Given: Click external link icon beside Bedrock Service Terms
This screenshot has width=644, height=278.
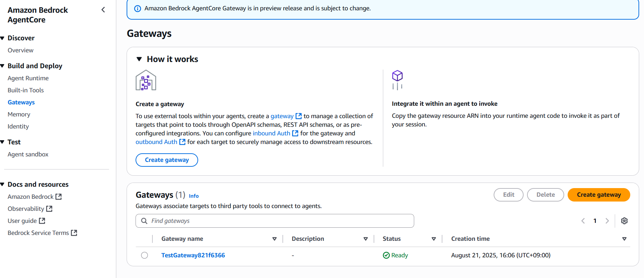Looking at the screenshot, I should click(x=74, y=233).
